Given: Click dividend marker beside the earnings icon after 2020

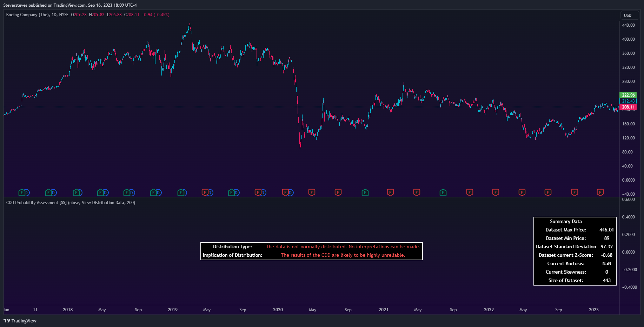Looking at the screenshot, I should click(x=291, y=192).
